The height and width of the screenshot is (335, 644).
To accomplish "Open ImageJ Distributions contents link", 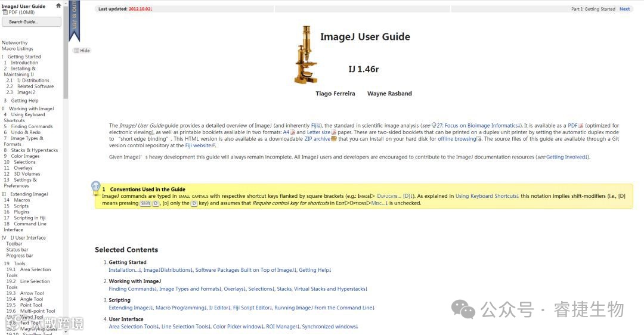I will coord(168,270).
